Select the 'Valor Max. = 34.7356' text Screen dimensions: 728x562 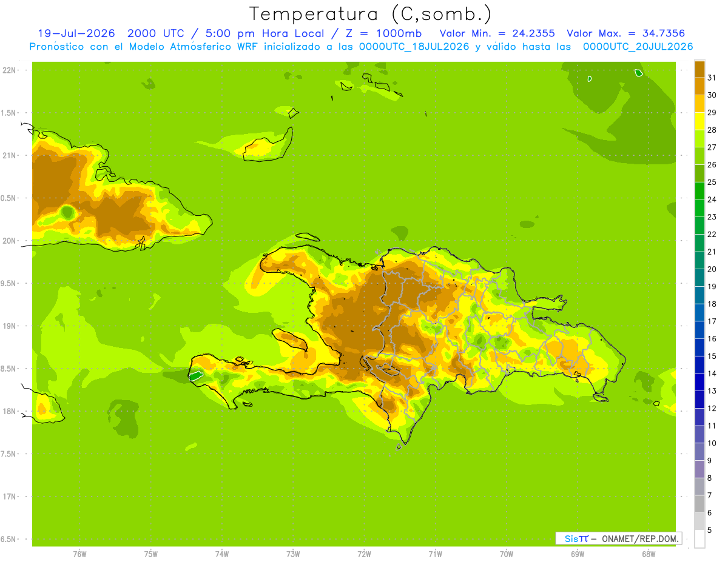click(626, 33)
